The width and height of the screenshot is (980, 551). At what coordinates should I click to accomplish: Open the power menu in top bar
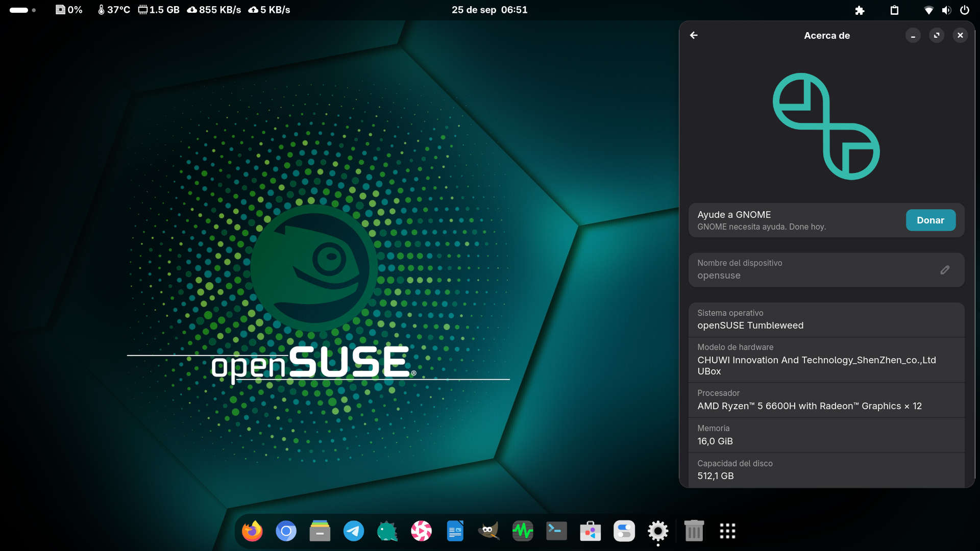click(965, 10)
